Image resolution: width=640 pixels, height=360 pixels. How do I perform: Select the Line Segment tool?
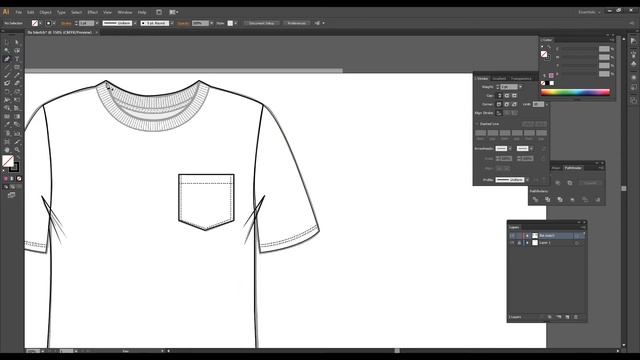7,67
